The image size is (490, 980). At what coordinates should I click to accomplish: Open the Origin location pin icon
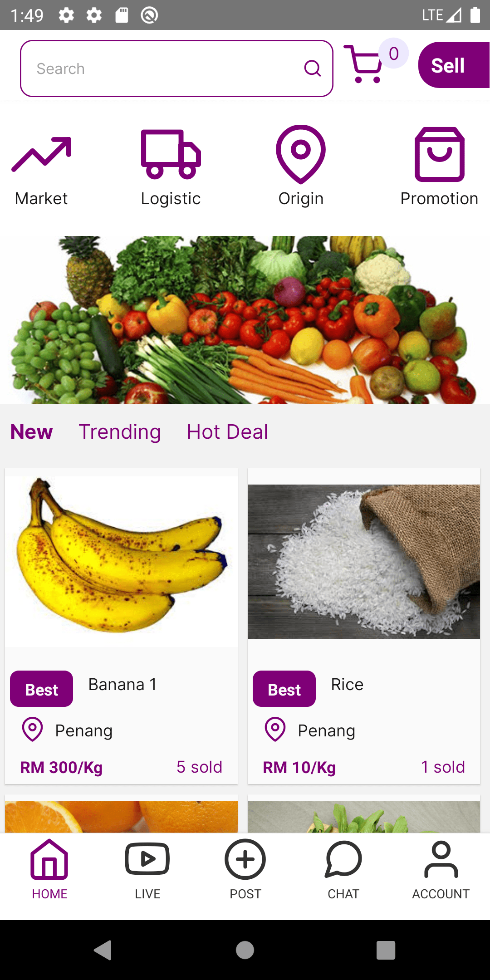(301, 154)
